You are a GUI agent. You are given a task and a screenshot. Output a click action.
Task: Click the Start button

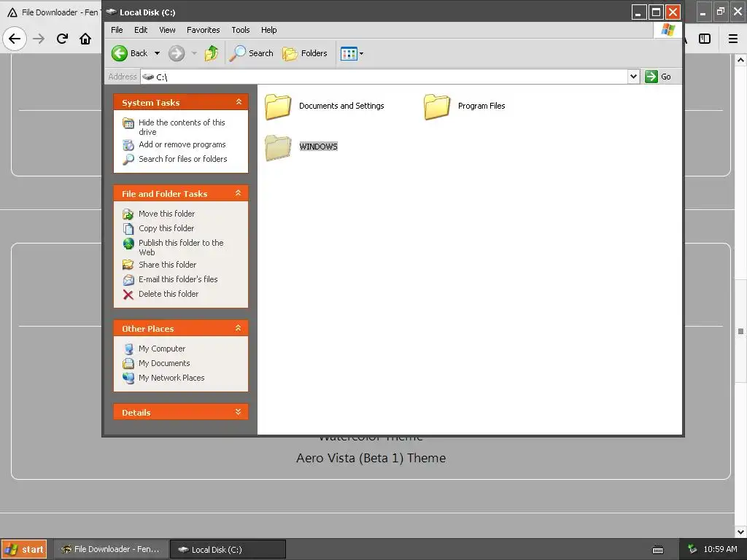click(x=24, y=549)
